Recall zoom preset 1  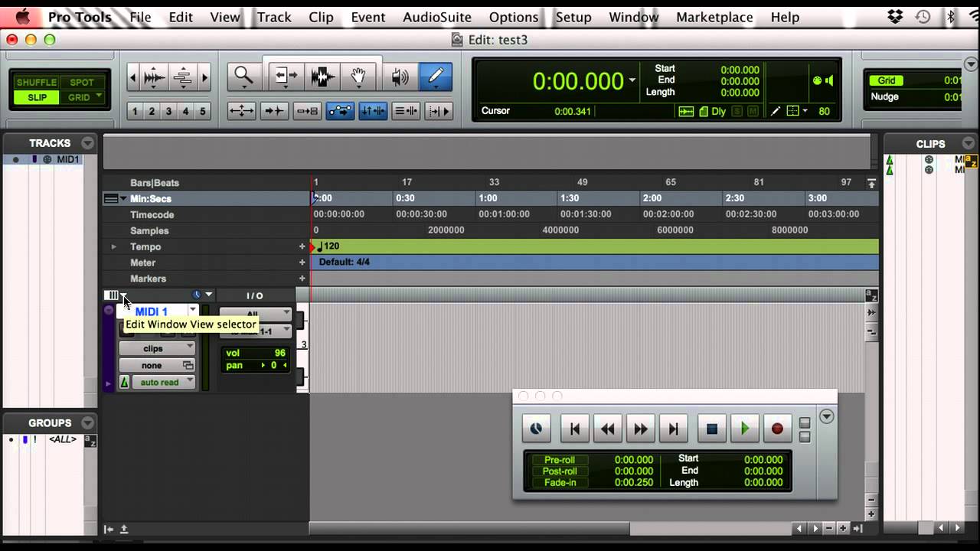pyautogui.click(x=135, y=111)
